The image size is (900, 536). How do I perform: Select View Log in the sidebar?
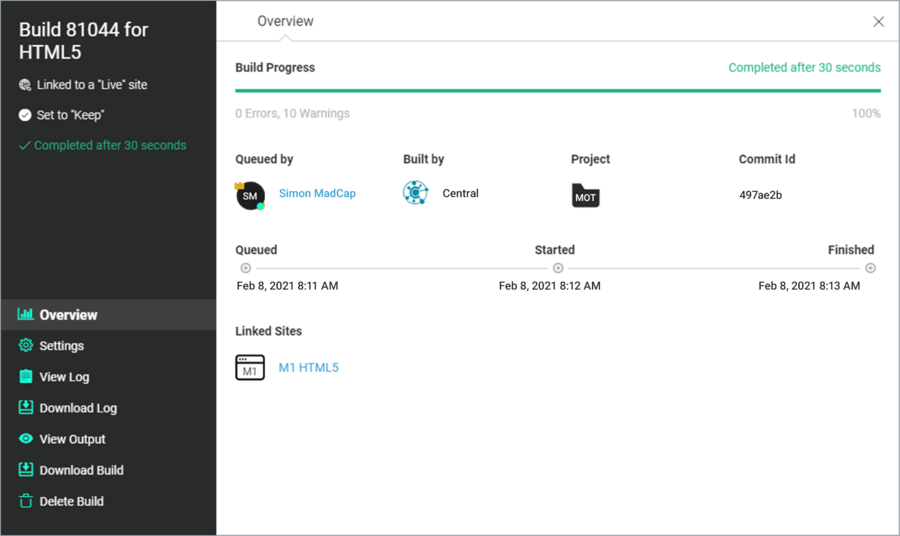108,376
